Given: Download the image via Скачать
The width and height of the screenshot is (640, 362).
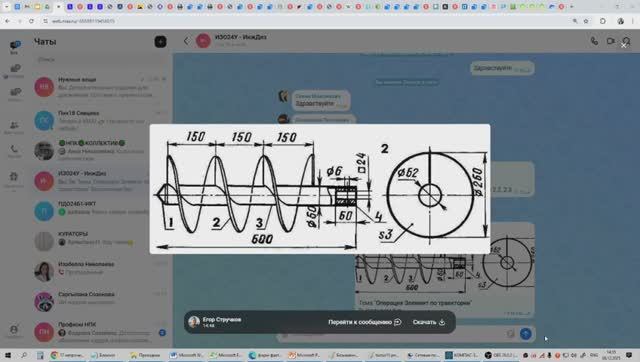Looking at the screenshot, I should click(x=429, y=322).
